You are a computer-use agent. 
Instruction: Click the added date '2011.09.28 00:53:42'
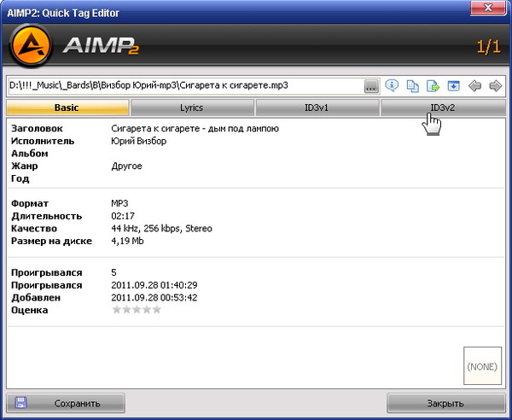pos(154,298)
